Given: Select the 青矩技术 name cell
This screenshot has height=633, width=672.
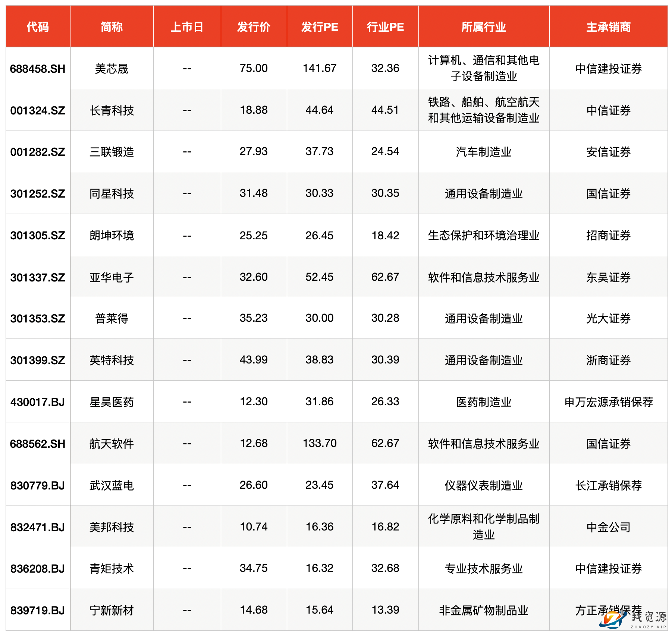Looking at the screenshot, I should (x=112, y=569).
